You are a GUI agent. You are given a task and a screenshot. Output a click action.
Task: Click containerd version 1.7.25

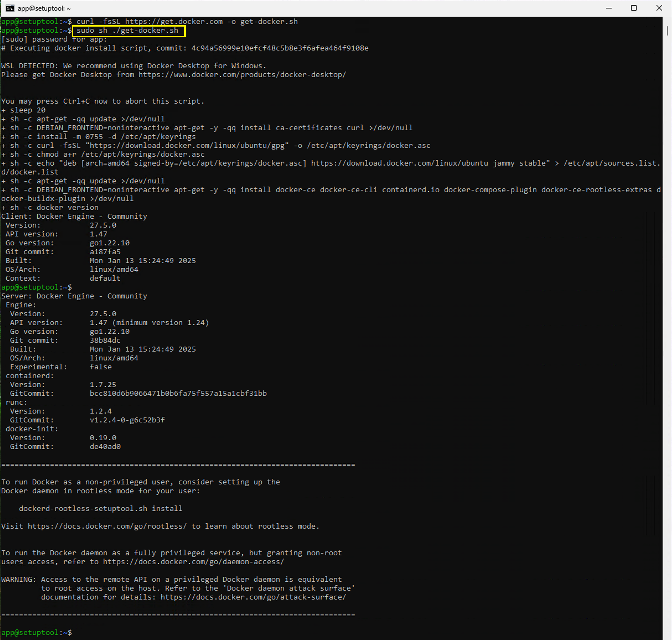pyautogui.click(x=103, y=385)
